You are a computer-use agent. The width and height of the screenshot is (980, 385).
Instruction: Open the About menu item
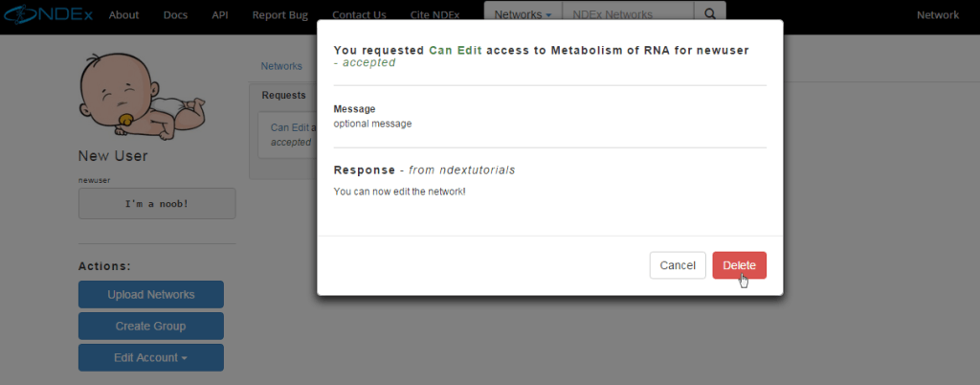123,15
